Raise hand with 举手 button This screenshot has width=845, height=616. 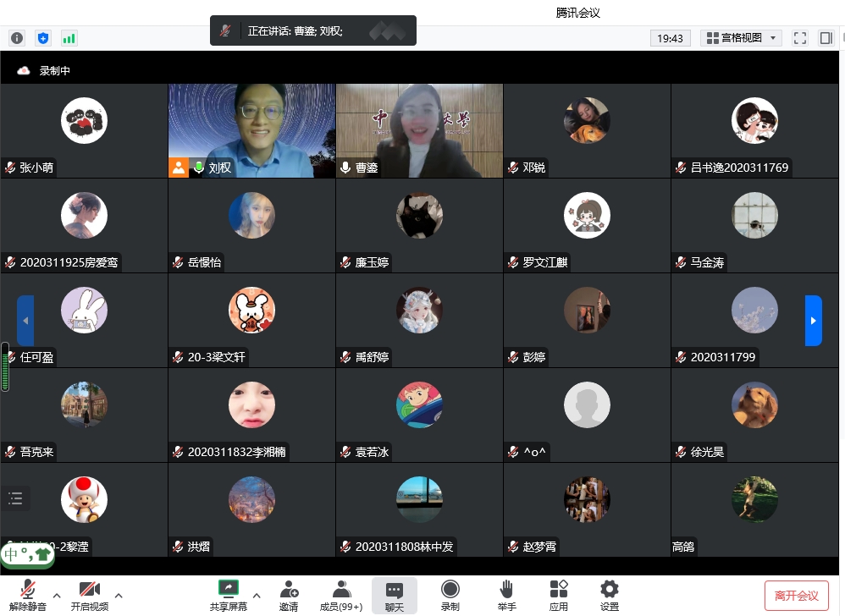click(x=506, y=595)
